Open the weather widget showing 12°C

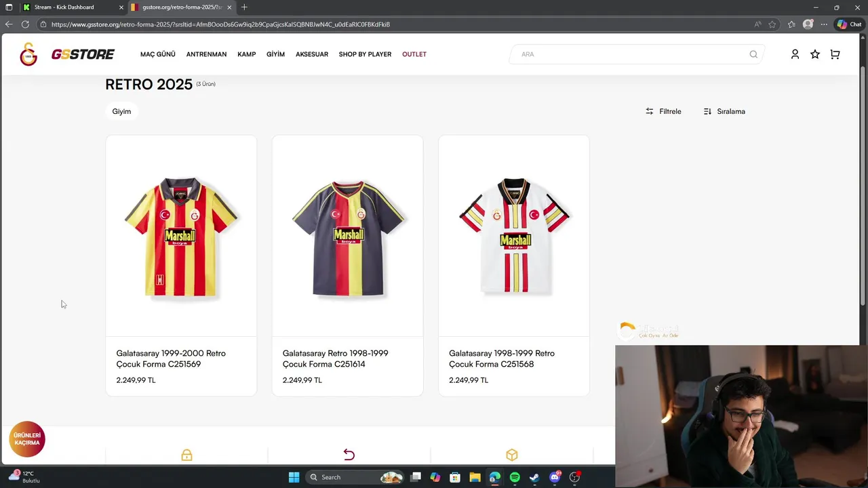(x=25, y=476)
